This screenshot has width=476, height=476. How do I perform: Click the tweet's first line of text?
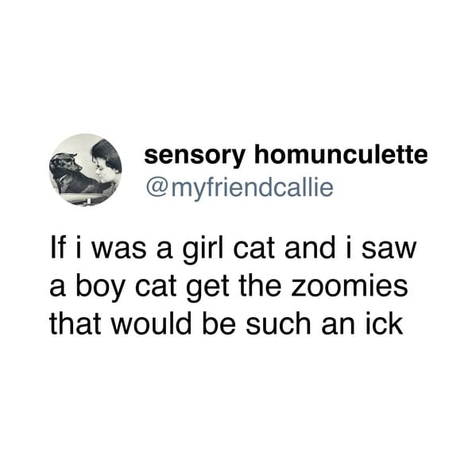coord(233,250)
